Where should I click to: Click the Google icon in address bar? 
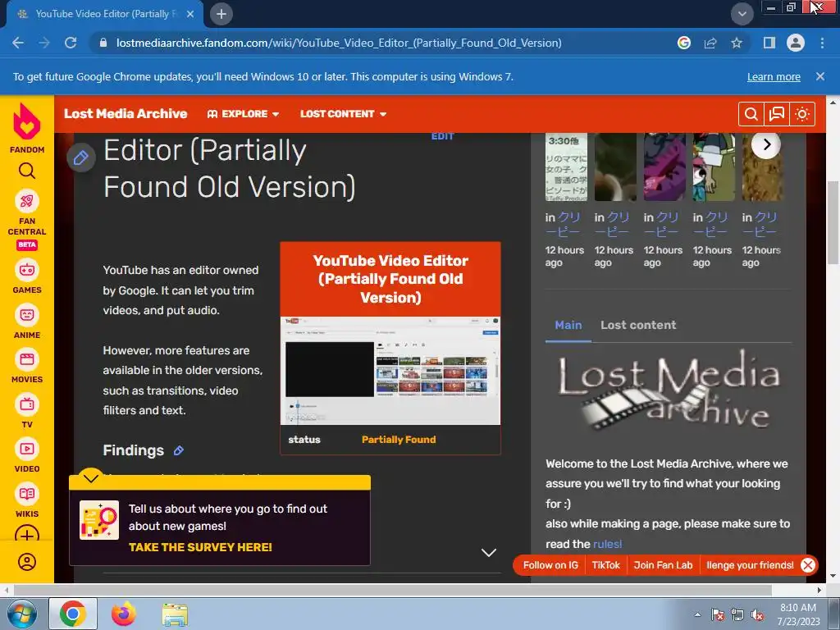pyautogui.click(x=684, y=43)
